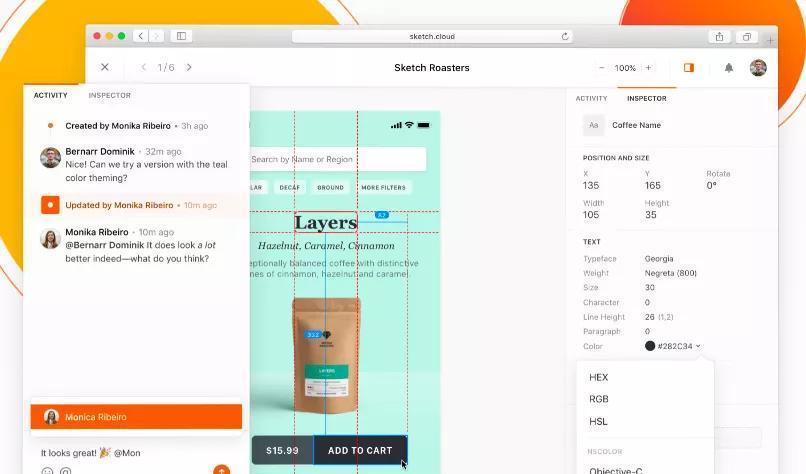
Task: Zoom in with the plus button
Action: click(648, 68)
